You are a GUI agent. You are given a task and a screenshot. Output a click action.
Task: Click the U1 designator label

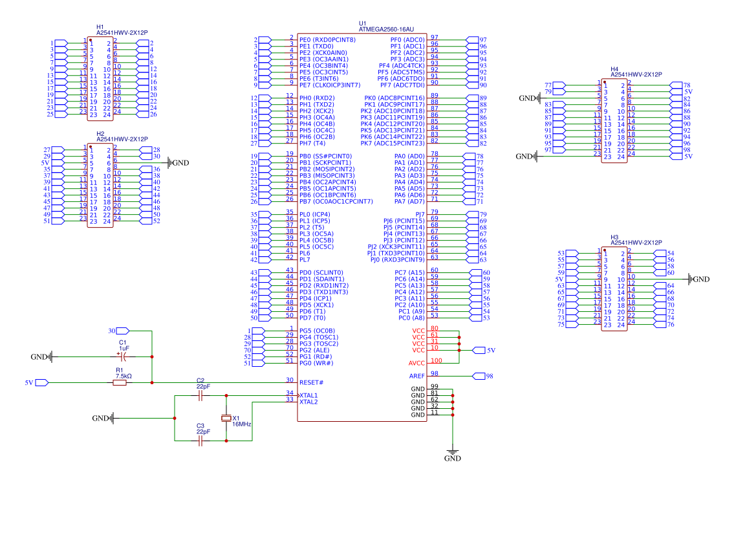(x=362, y=23)
